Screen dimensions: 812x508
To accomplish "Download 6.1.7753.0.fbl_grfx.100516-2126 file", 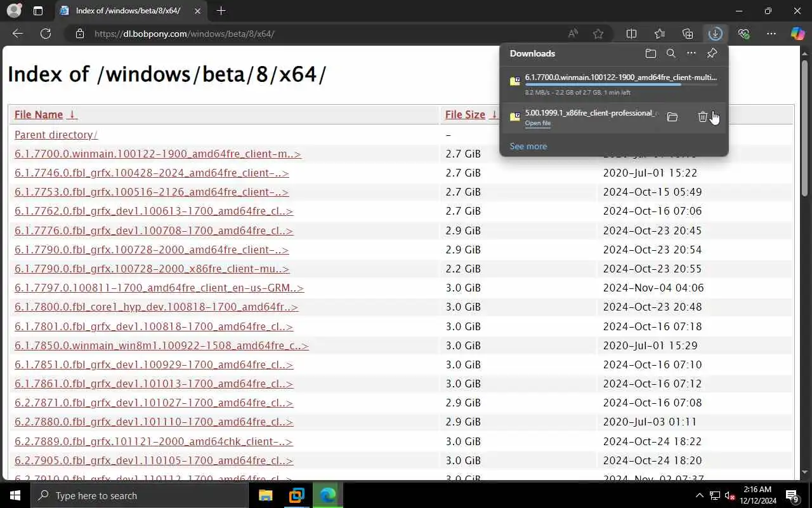I will click(152, 192).
